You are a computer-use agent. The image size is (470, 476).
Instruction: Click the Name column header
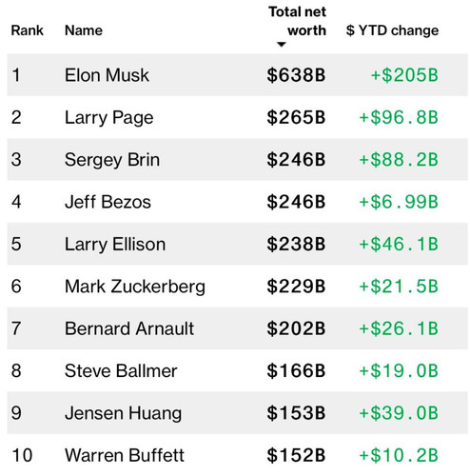[84, 30]
